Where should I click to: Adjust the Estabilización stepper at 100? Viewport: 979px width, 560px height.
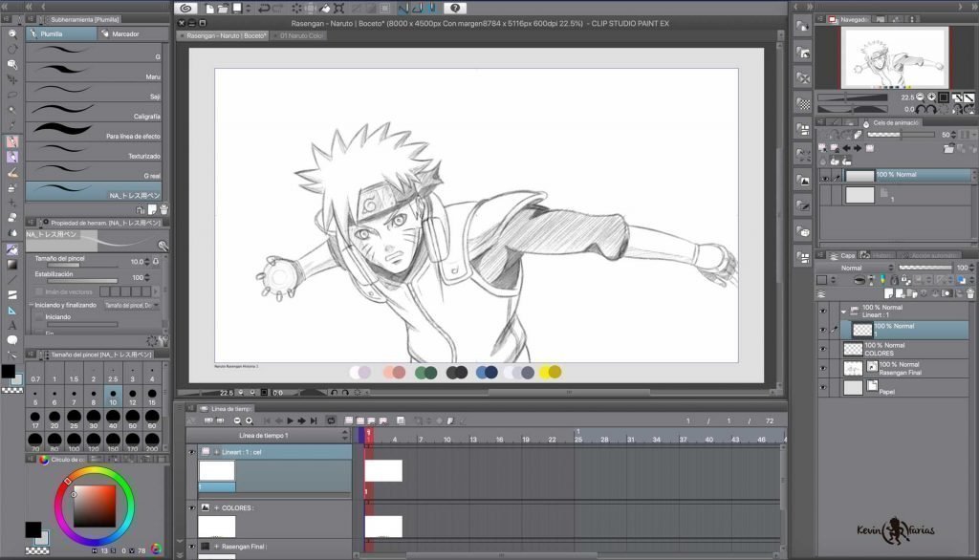click(147, 277)
